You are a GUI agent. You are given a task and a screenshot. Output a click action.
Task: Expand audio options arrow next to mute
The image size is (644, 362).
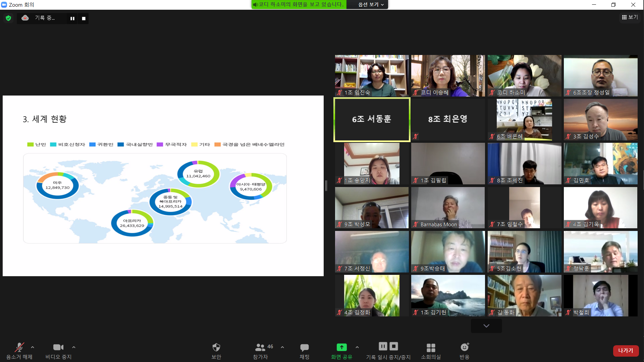tap(33, 347)
